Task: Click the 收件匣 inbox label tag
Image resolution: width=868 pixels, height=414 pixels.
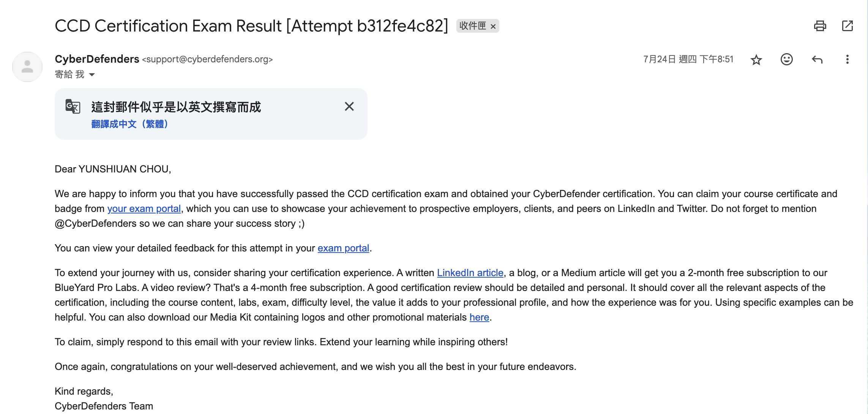Action: pos(472,26)
